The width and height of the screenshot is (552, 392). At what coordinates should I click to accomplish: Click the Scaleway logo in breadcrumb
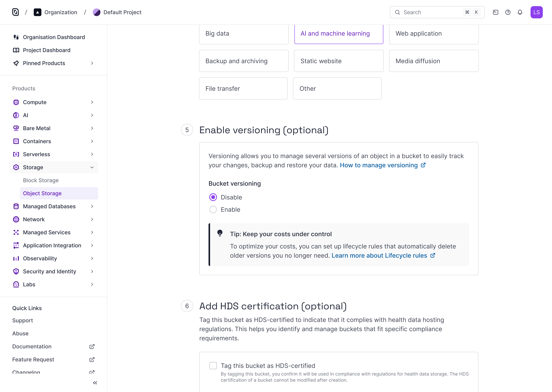coord(15,12)
